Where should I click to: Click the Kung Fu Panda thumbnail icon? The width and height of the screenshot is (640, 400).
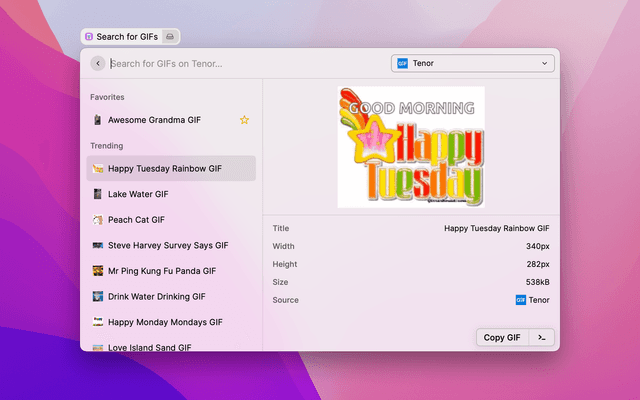tap(98, 271)
